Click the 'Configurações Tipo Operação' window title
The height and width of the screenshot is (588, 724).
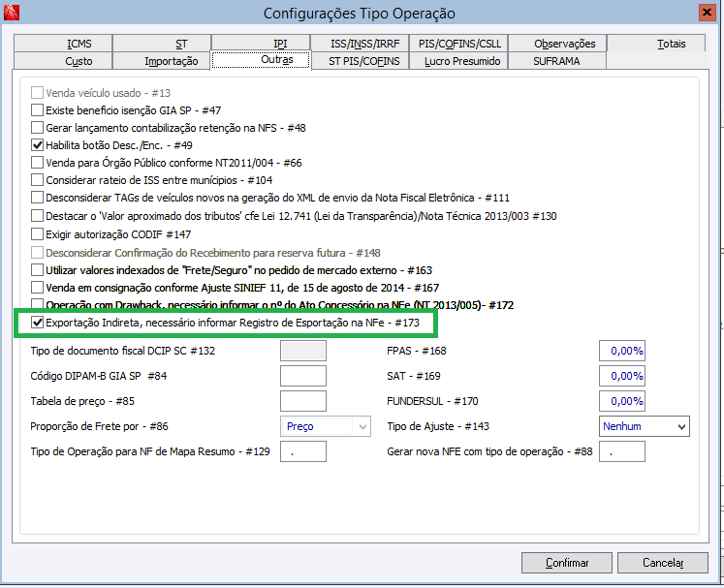point(360,13)
